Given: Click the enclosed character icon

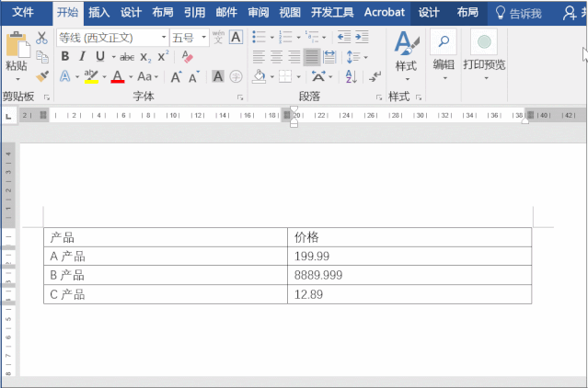Looking at the screenshot, I should point(236,77).
